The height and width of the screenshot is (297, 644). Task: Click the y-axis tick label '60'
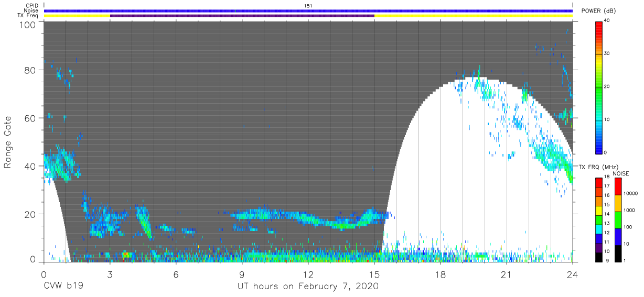(31, 118)
